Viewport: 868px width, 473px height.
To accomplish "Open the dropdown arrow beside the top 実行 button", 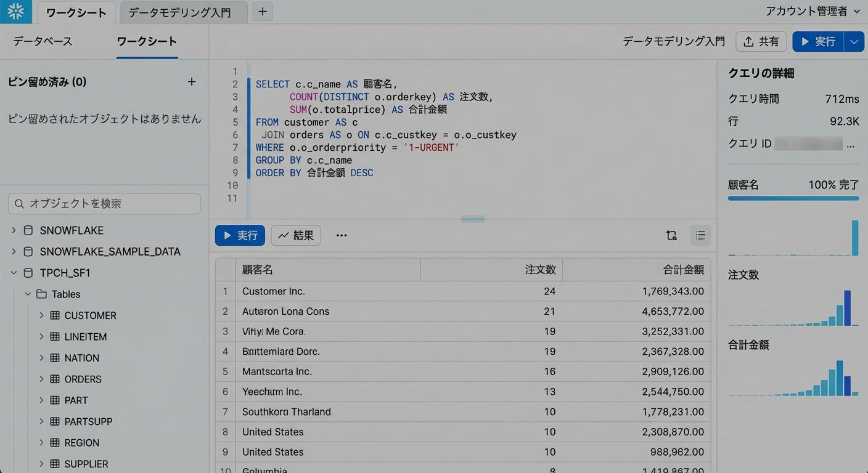I will coord(854,41).
